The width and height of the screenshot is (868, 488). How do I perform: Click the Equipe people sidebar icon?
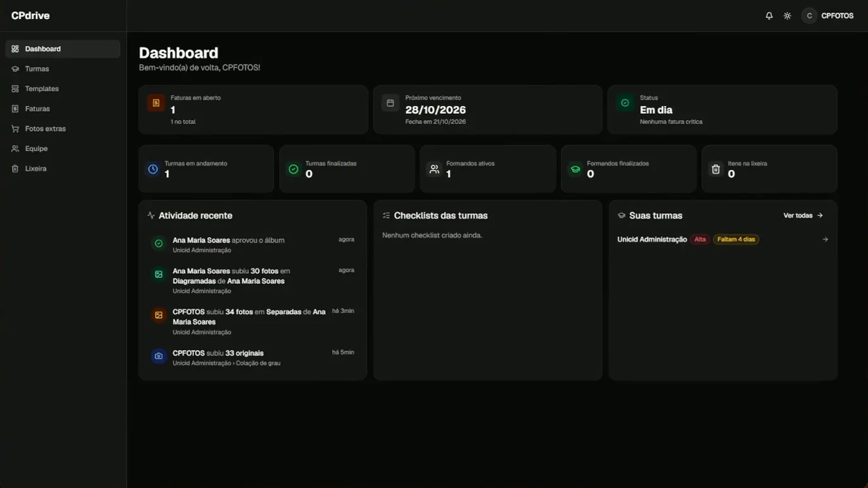pos(15,149)
